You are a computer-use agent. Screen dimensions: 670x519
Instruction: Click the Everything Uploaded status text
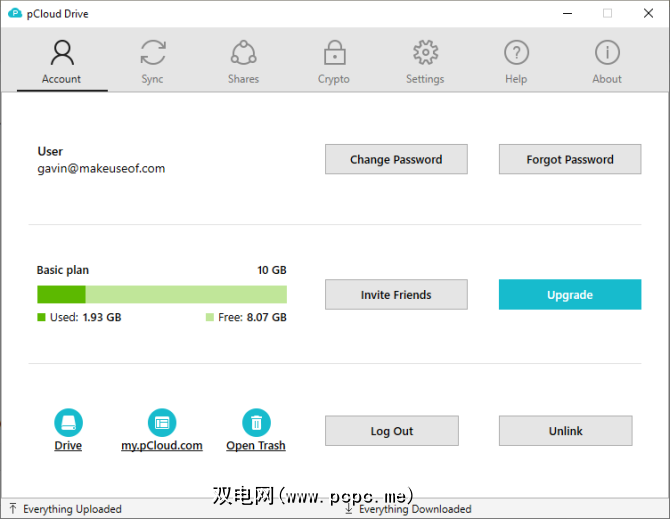tap(73, 509)
